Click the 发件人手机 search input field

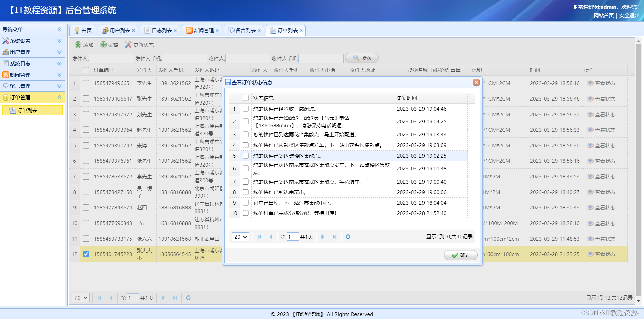pos(184,58)
